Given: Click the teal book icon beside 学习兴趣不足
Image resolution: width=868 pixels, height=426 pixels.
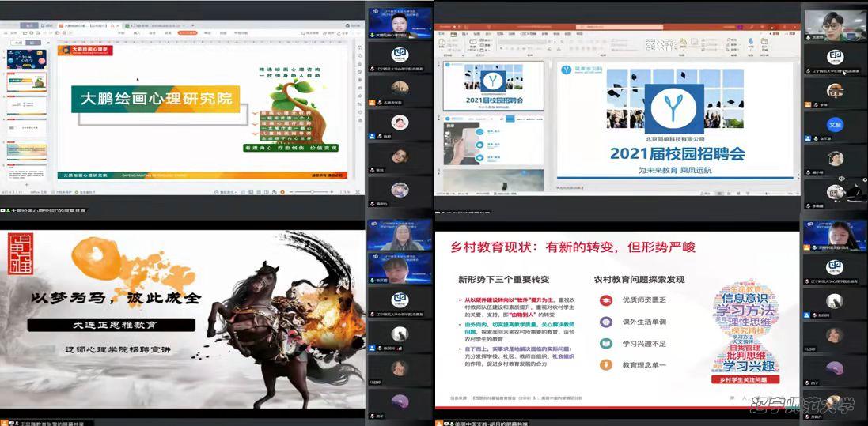Looking at the screenshot, I should [x=606, y=344].
